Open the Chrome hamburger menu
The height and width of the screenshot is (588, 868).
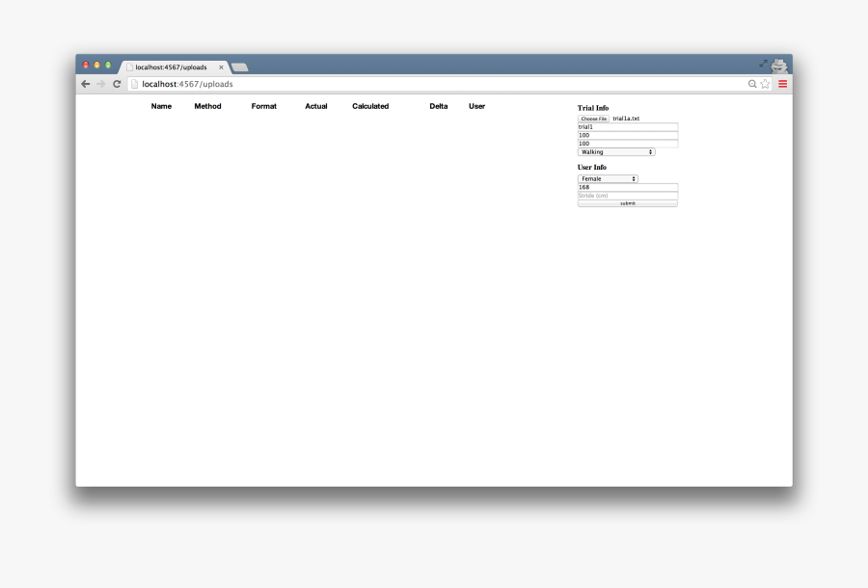pyautogui.click(x=782, y=84)
